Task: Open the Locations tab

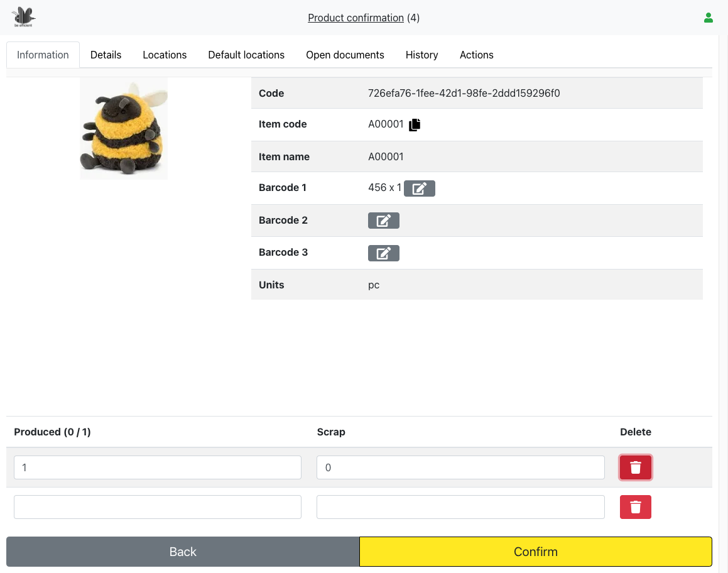Action: (165, 55)
